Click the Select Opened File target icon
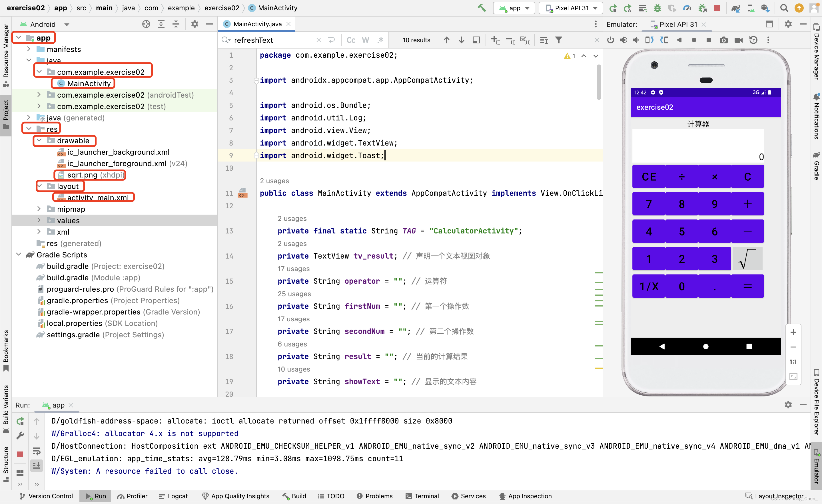This screenshot has width=822, height=504. click(146, 24)
